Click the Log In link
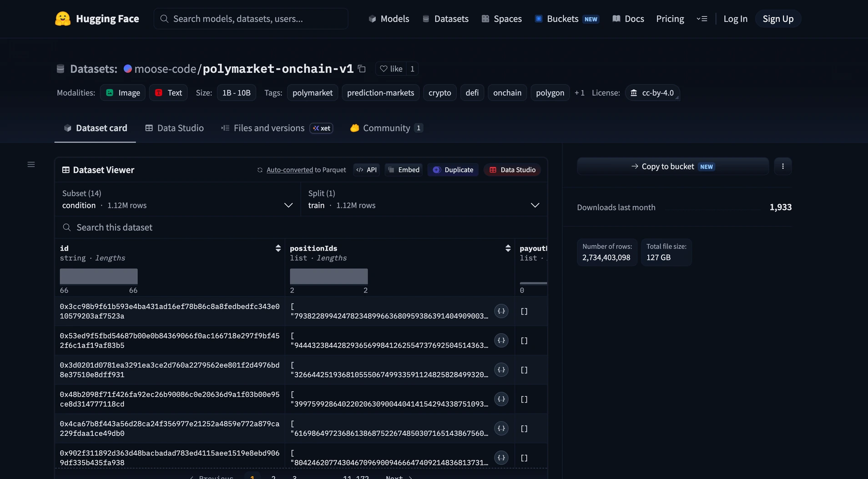The height and width of the screenshot is (479, 868). coord(735,19)
